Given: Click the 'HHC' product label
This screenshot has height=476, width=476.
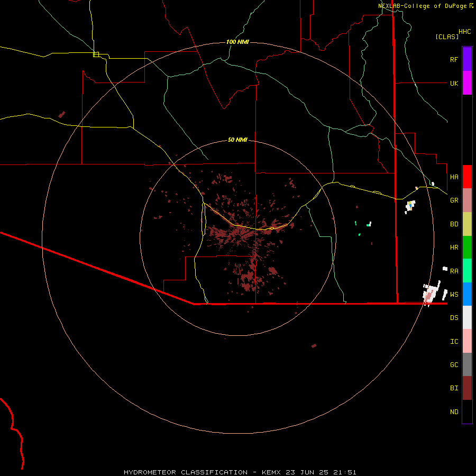Looking at the screenshot, I should (x=464, y=32).
